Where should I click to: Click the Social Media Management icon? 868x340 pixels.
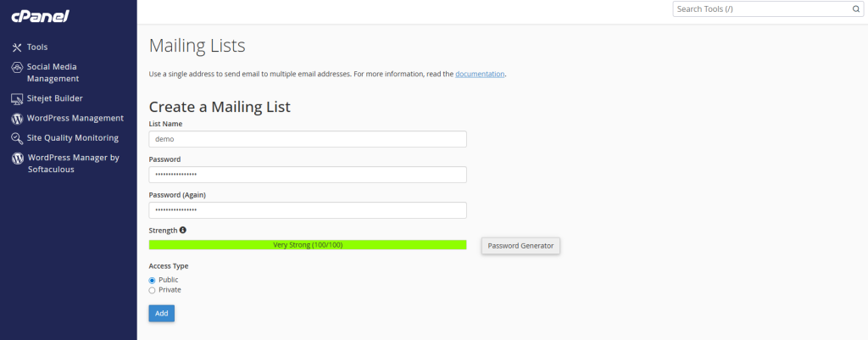click(x=17, y=67)
